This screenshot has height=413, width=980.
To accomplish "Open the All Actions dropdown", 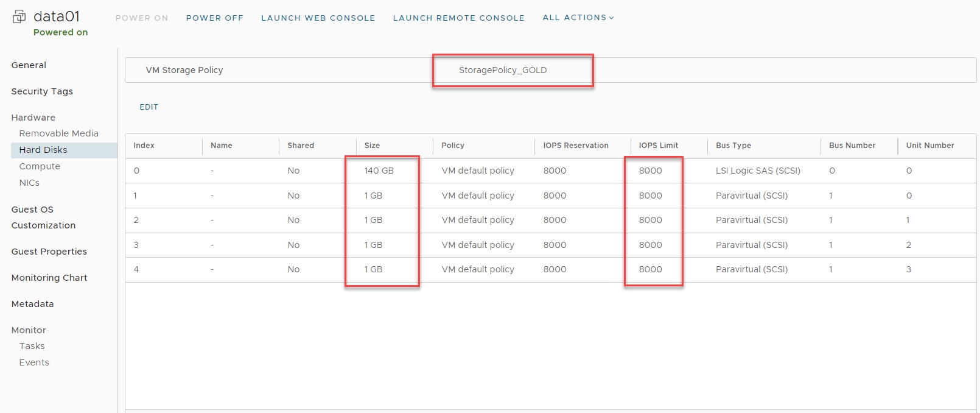I will (578, 18).
